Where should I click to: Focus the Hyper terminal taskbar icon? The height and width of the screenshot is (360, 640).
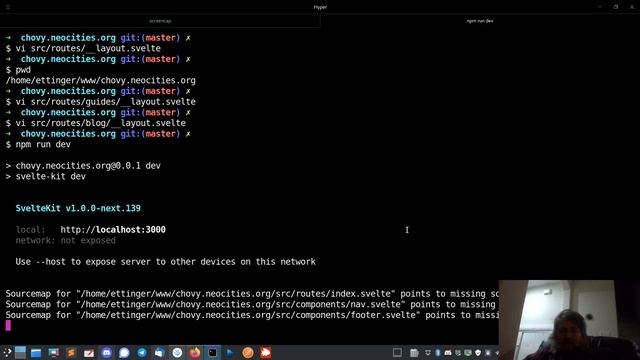pyautogui.click(x=213, y=353)
